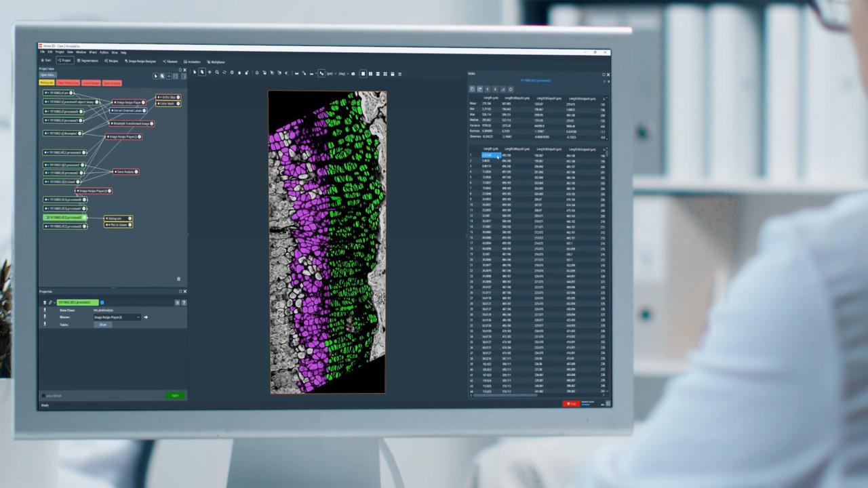Viewport: 868px width, 488px height.
Task: Select the zoom magnifier tool in viewer toolbar
Action: [217, 73]
